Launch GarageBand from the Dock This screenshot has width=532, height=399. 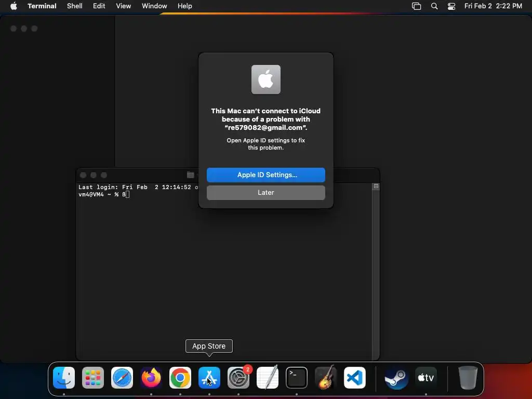pos(326,378)
